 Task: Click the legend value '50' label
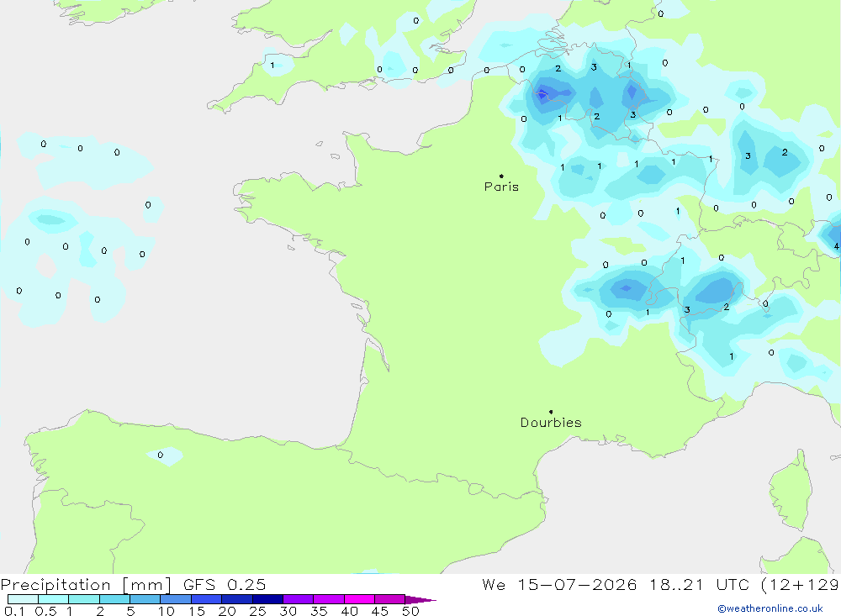410,611
